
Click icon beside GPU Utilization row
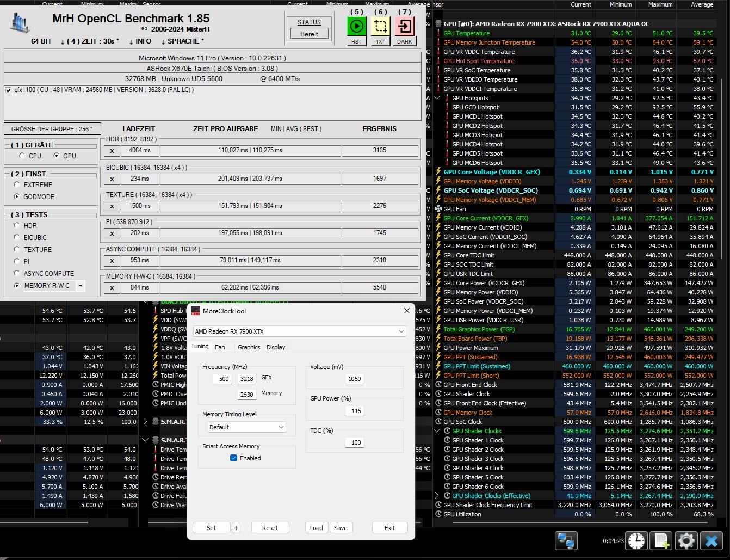click(438, 514)
